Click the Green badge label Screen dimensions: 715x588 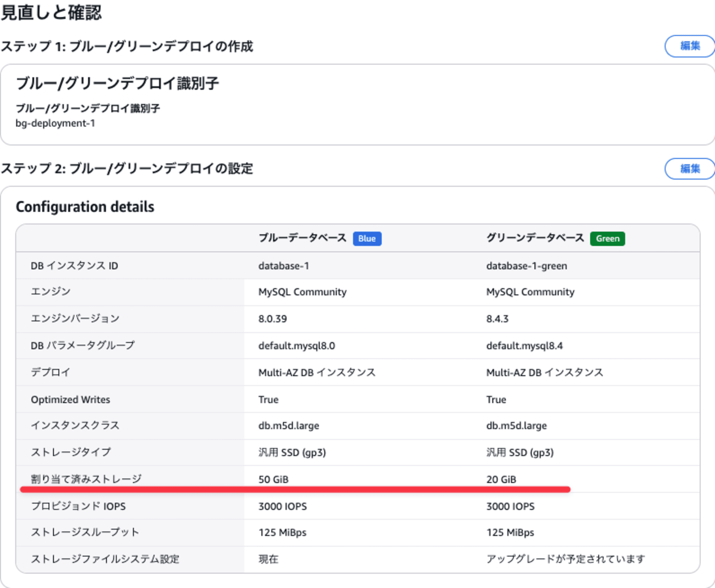click(x=607, y=239)
